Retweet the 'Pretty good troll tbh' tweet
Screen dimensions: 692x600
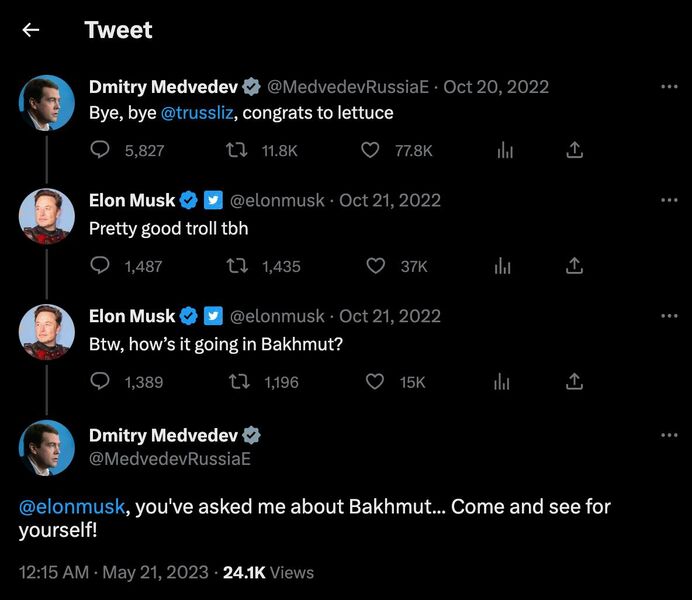tap(239, 266)
